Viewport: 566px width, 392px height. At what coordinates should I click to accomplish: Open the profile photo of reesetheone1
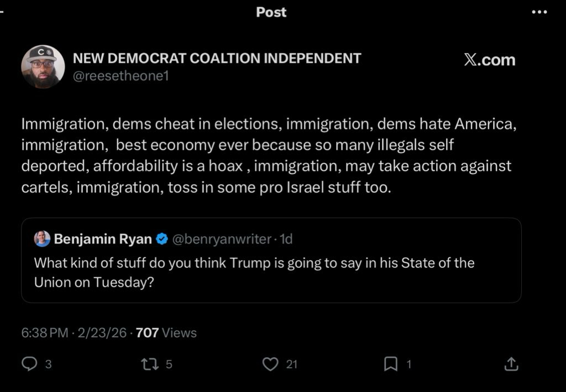43,66
